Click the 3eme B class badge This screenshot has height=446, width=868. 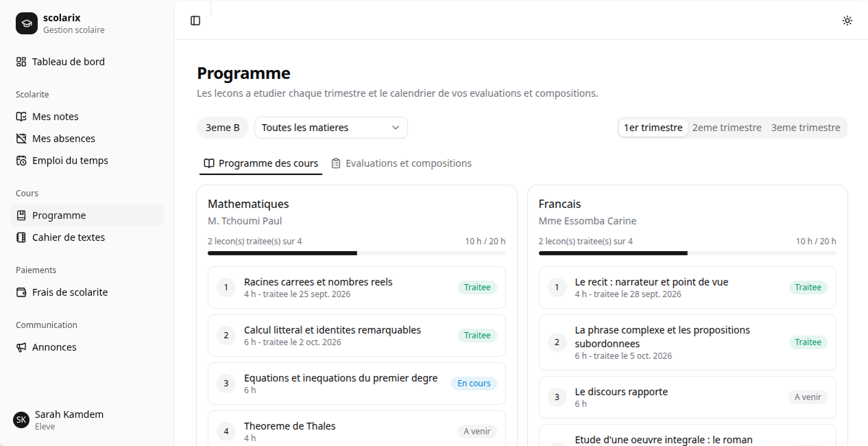pyautogui.click(x=223, y=128)
